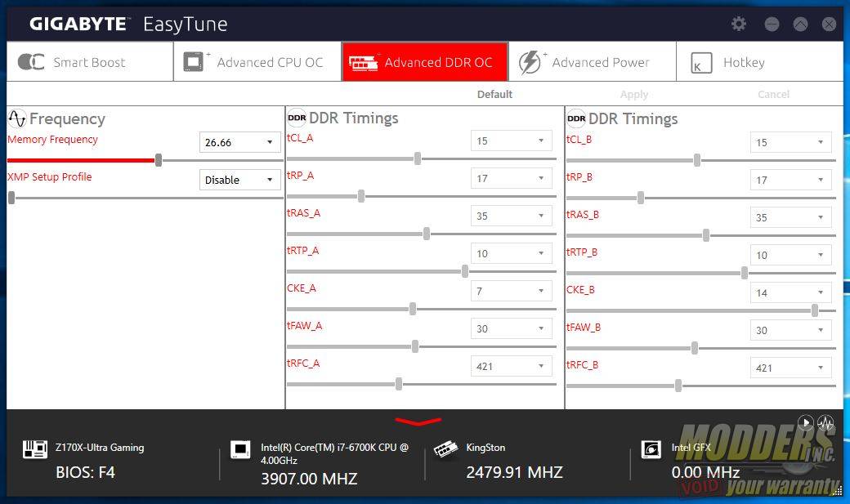Open the CKE_A value dropdown
Screen dimensions: 850x504
(511, 291)
